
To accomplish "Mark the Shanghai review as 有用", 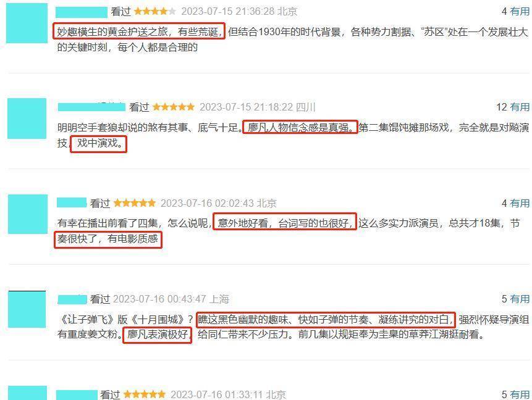I will 520,299.
